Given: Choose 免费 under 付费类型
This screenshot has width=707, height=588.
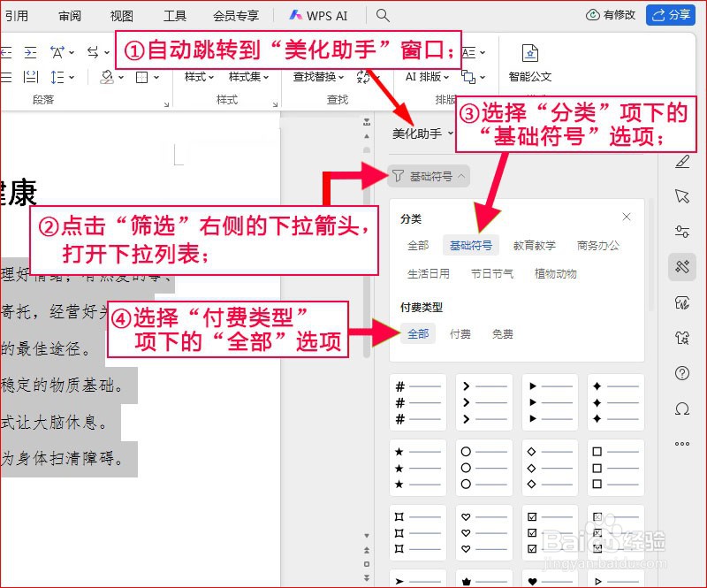Looking at the screenshot, I should (x=503, y=333).
